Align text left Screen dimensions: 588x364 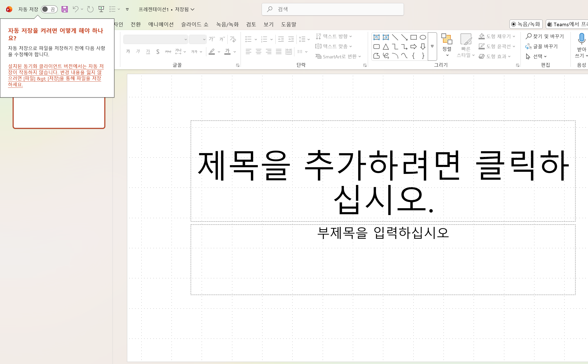[248, 51]
